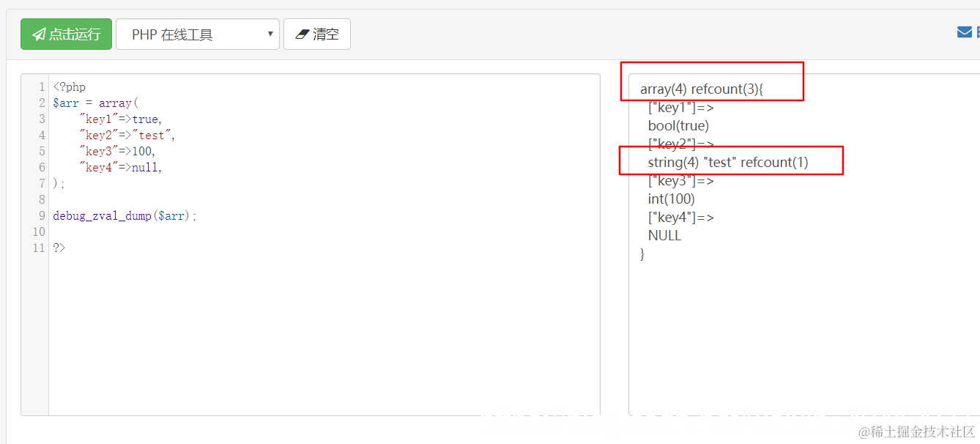The image size is (980, 444).
Task: Open the PHP 在线工具 dropdown
Action: pyautogui.click(x=198, y=34)
